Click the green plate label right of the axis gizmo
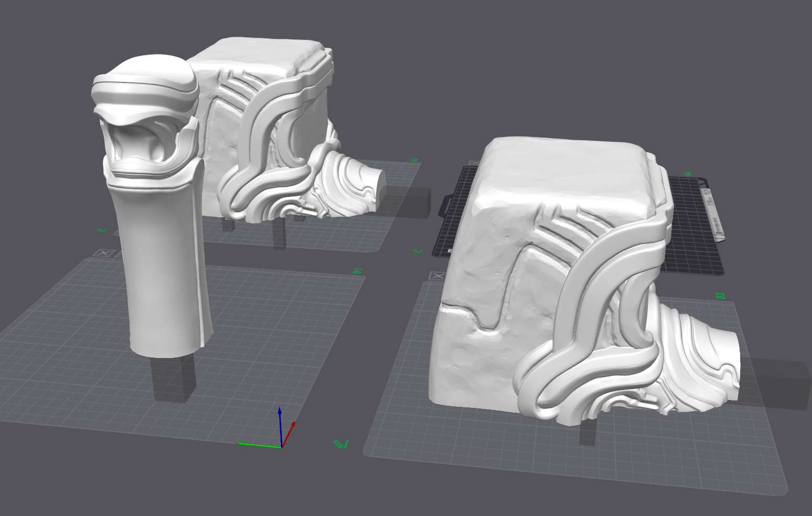This screenshot has height=516, width=812. coord(341,444)
